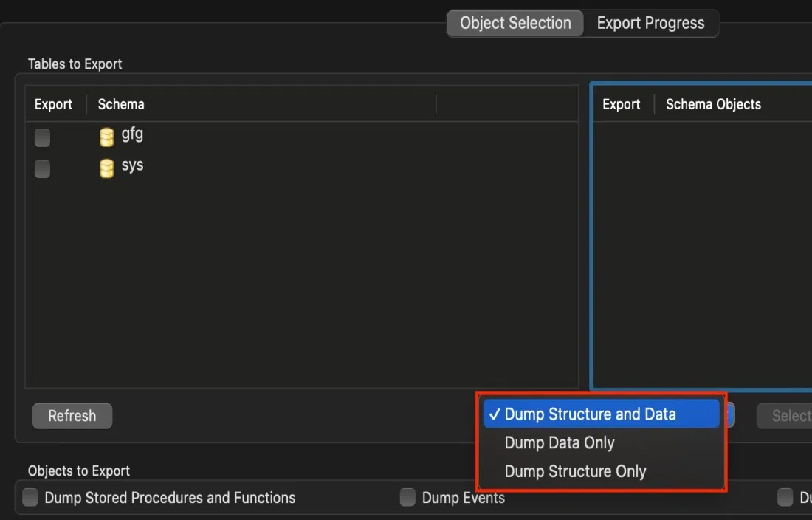Open the Export Progress tab

point(650,23)
